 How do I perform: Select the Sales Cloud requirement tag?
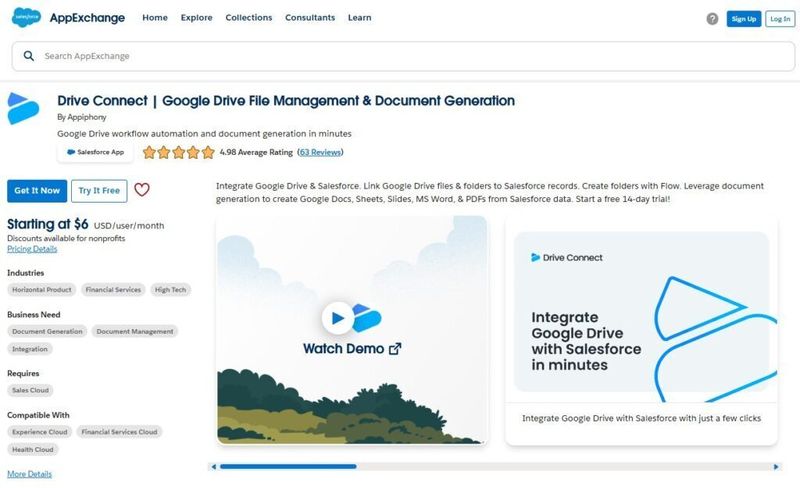point(30,390)
